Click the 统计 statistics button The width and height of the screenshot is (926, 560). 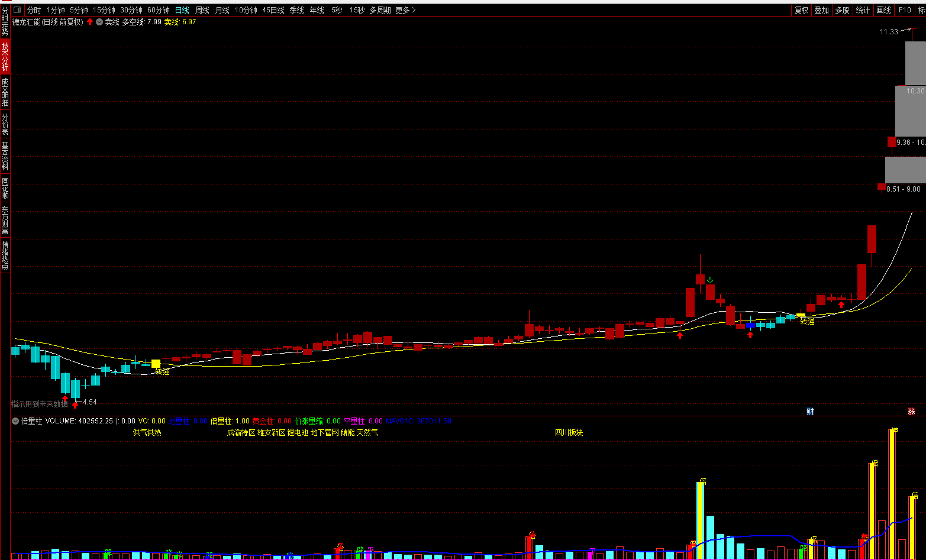tap(863, 10)
